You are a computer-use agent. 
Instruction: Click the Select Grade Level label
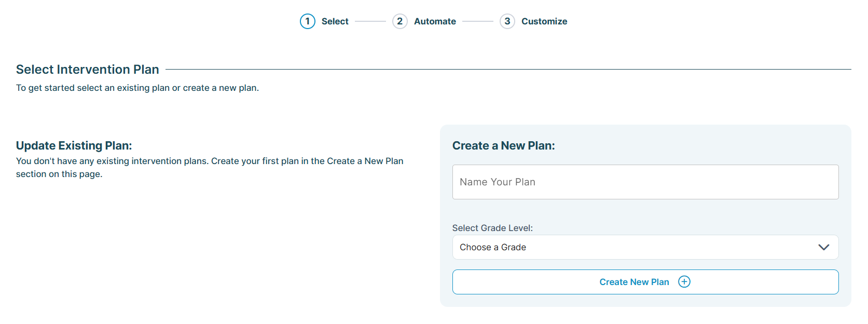(492, 228)
